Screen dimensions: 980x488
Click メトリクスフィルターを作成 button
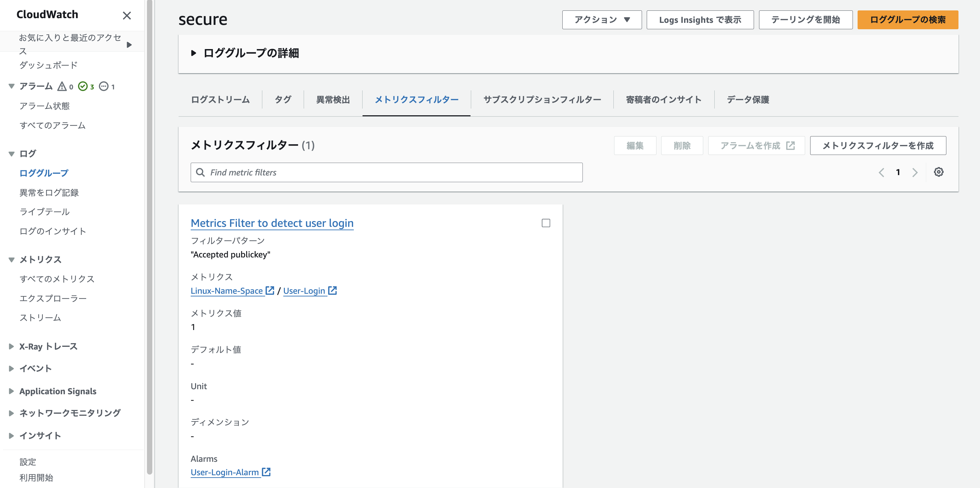(878, 146)
